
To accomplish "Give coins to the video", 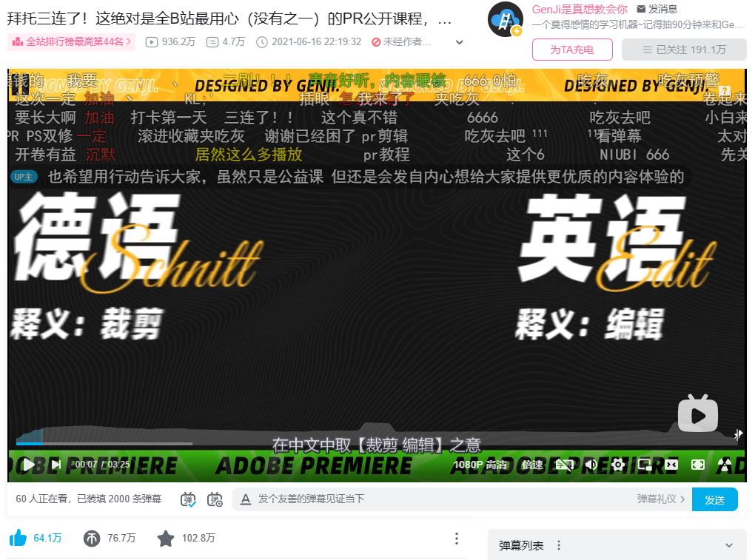I will tap(91, 538).
